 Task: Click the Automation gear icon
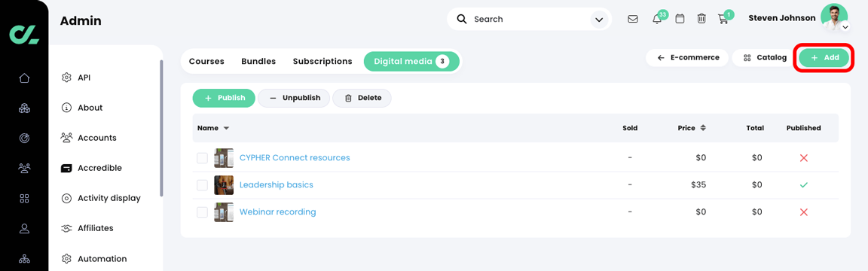(66, 258)
